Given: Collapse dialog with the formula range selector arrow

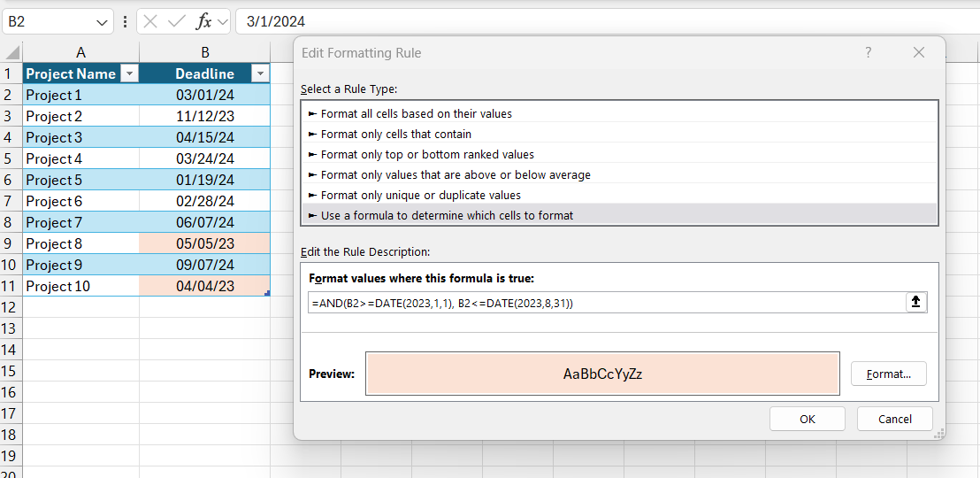Looking at the screenshot, I should coord(915,302).
